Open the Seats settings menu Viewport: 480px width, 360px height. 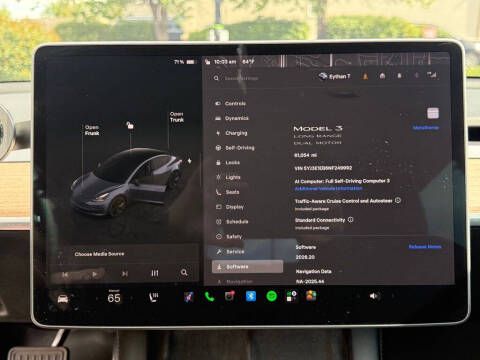pyautogui.click(x=228, y=192)
